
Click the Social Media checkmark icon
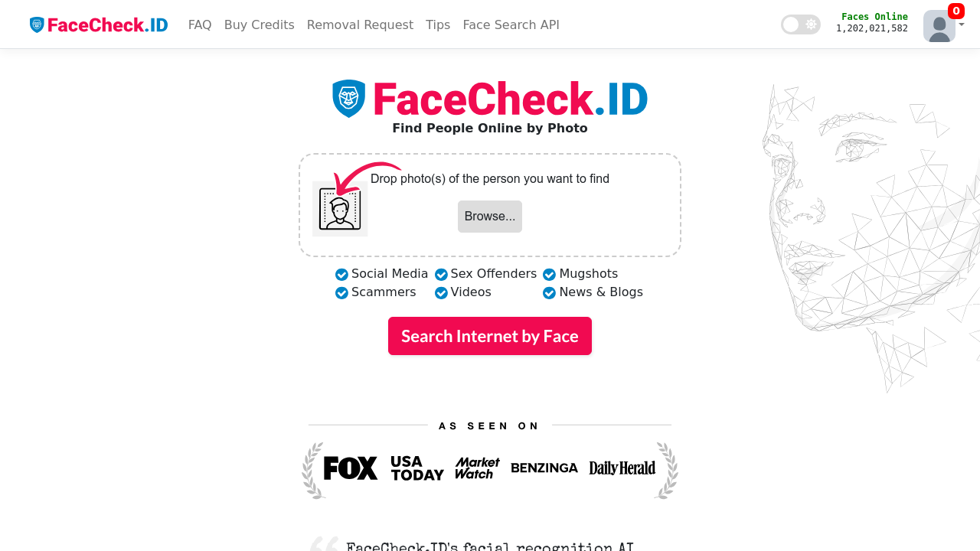click(x=340, y=274)
